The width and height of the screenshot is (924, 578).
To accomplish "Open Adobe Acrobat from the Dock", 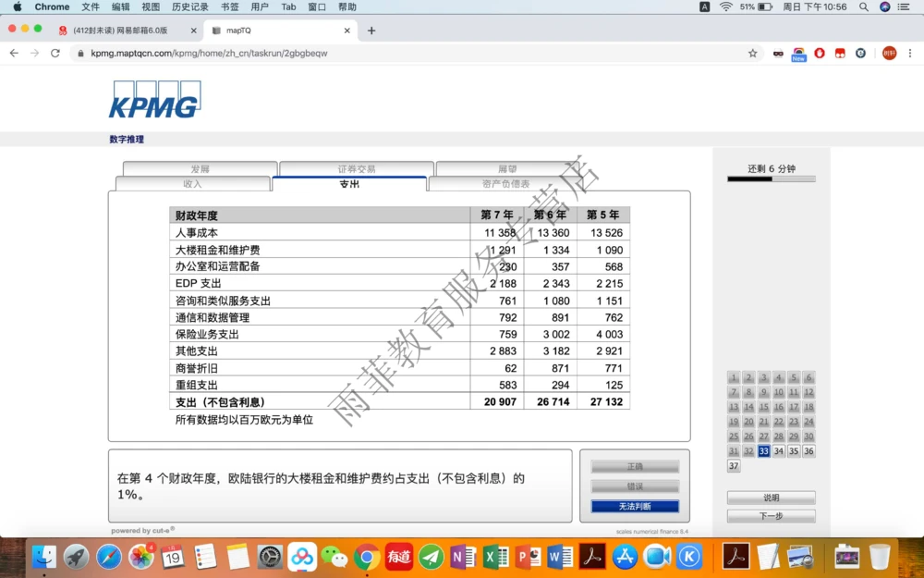I will 594,557.
